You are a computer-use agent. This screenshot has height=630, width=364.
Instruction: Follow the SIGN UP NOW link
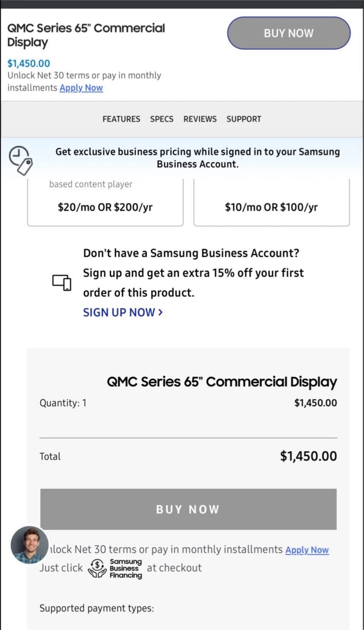pos(123,312)
